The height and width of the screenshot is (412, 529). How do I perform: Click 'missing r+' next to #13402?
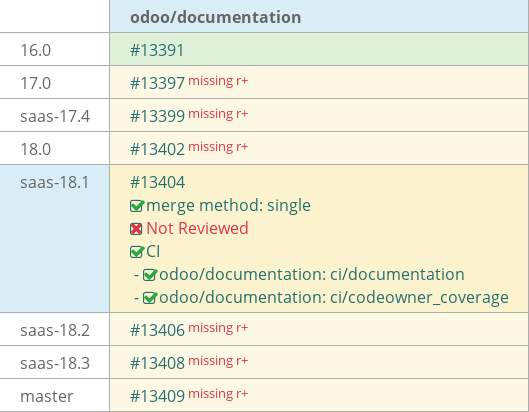[x=218, y=147]
